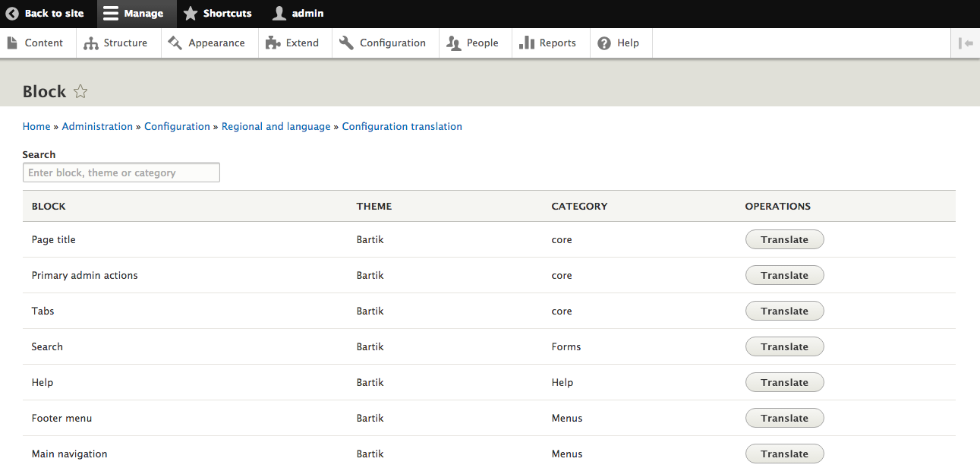Follow Regional and language breadcrumb link

click(276, 127)
